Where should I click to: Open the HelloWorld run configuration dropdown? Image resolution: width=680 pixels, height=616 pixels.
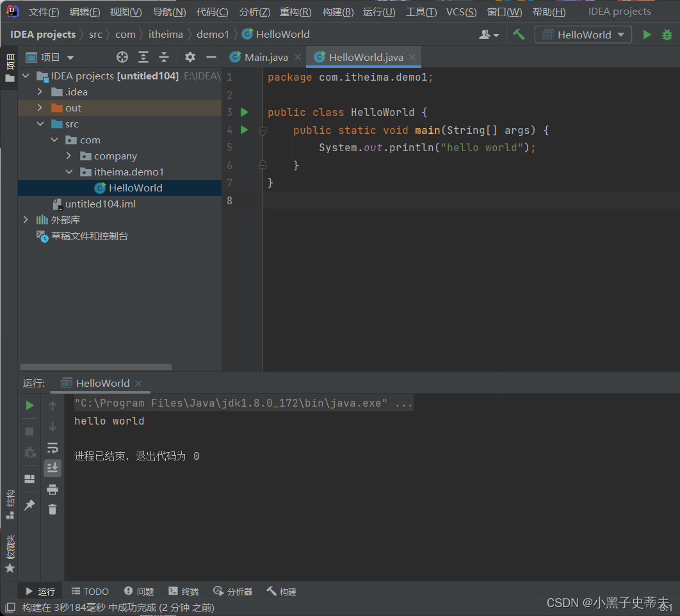[583, 35]
